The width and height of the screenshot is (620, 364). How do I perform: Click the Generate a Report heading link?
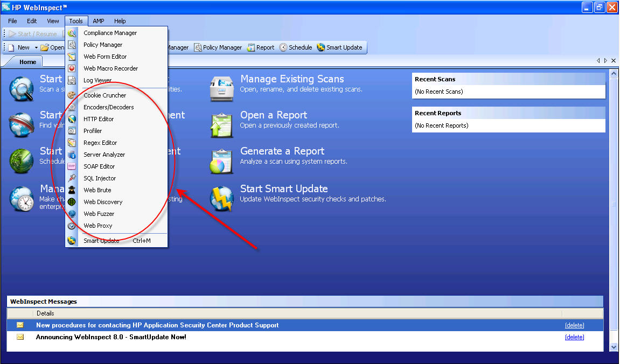point(282,151)
